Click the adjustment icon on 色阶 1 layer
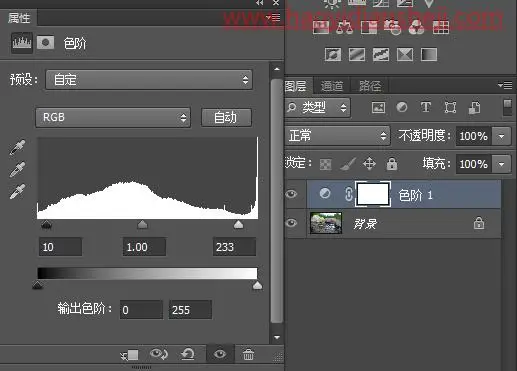This screenshot has height=371, width=517. pos(325,193)
